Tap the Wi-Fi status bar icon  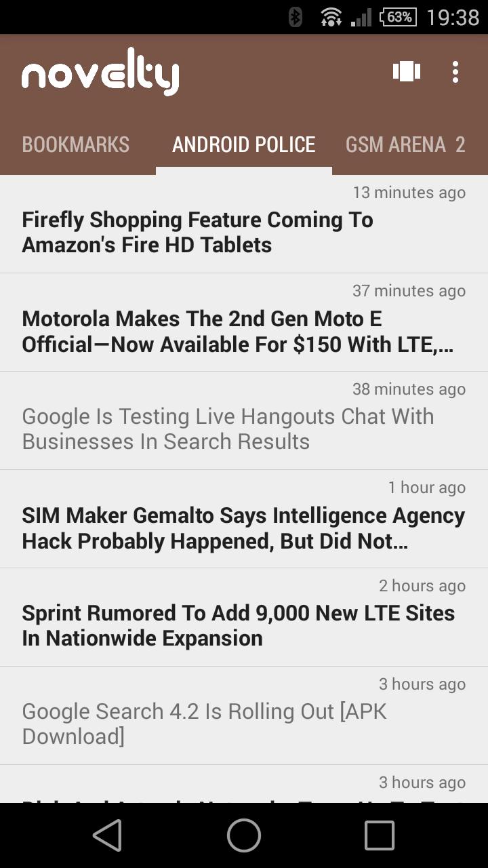[x=331, y=17]
